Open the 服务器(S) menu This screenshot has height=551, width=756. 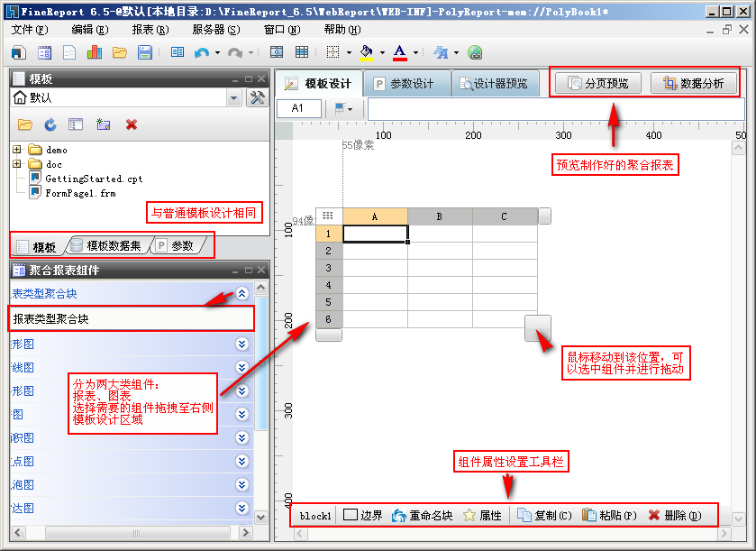(x=216, y=30)
